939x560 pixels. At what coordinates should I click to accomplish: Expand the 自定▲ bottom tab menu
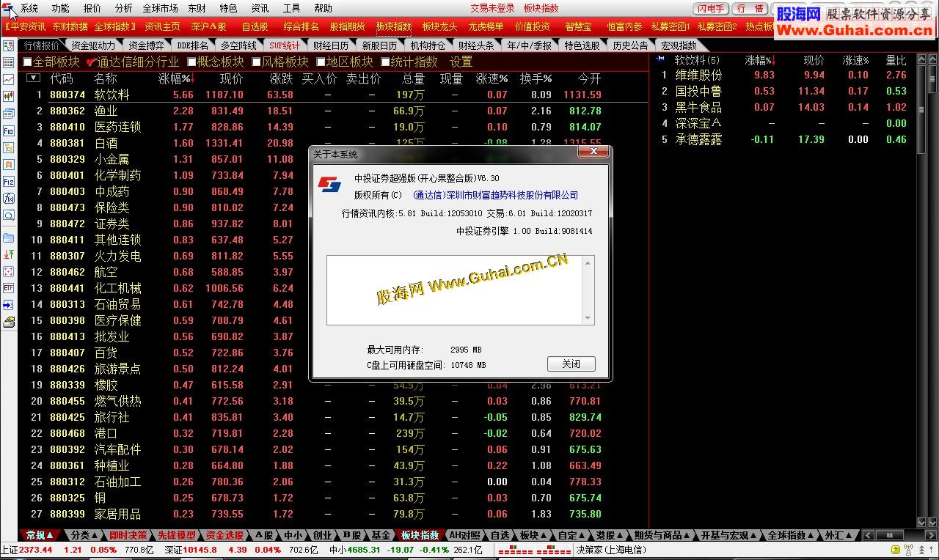point(572,535)
